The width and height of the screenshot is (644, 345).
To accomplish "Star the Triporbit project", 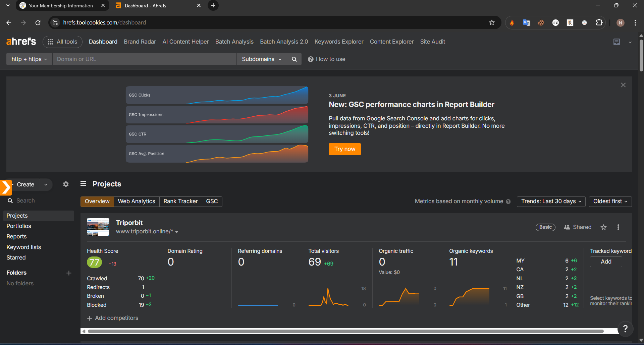I will [x=604, y=227].
